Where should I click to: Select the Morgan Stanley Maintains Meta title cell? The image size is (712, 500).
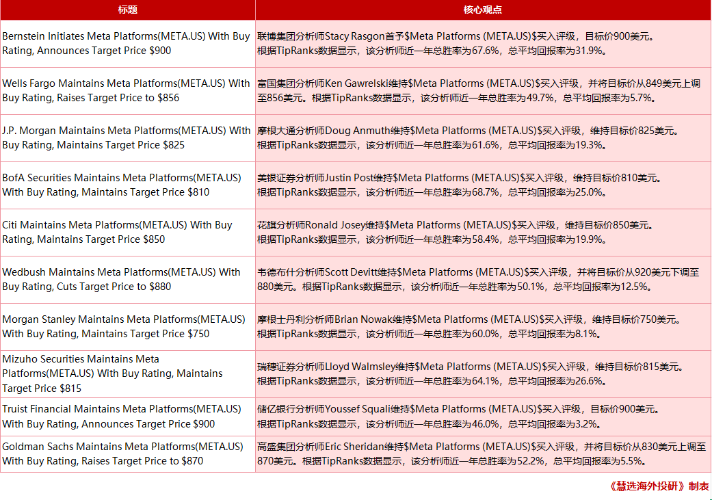128,327
